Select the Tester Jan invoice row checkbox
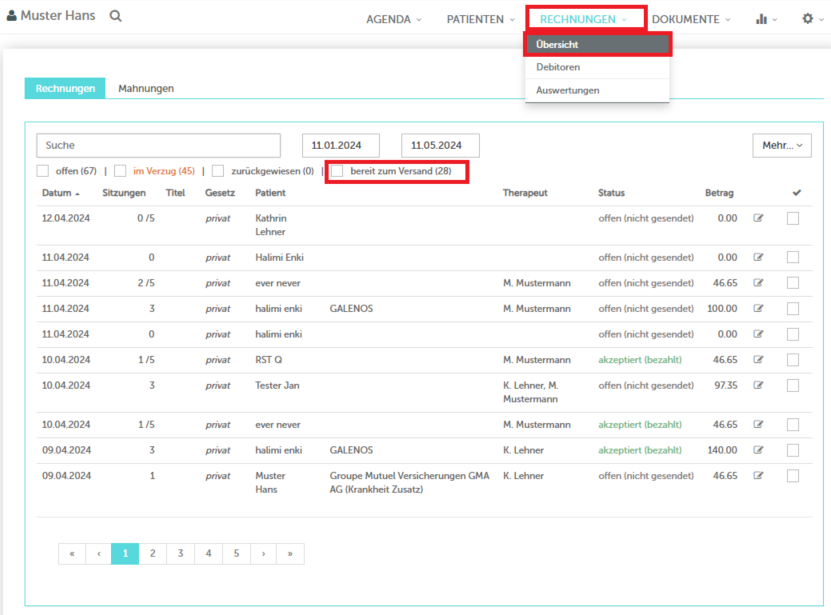Viewport: 831px width, 615px height. pyautogui.click(x=793, y=385)
